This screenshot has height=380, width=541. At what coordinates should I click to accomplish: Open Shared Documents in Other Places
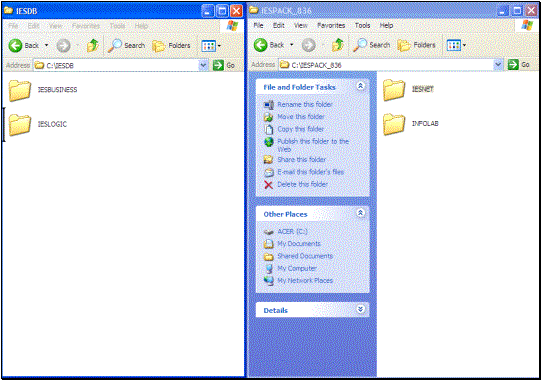coord(305,256)
